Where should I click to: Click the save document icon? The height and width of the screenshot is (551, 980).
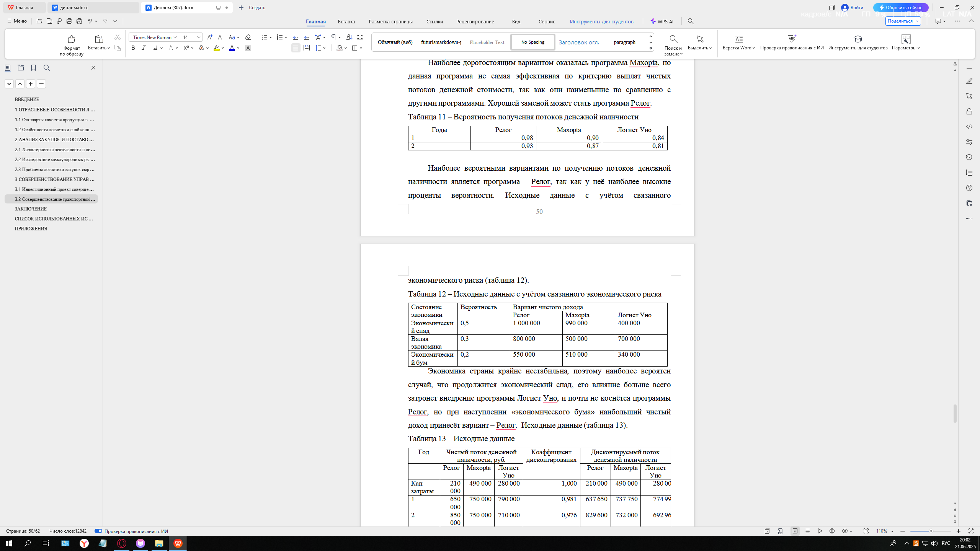point(49,21)
